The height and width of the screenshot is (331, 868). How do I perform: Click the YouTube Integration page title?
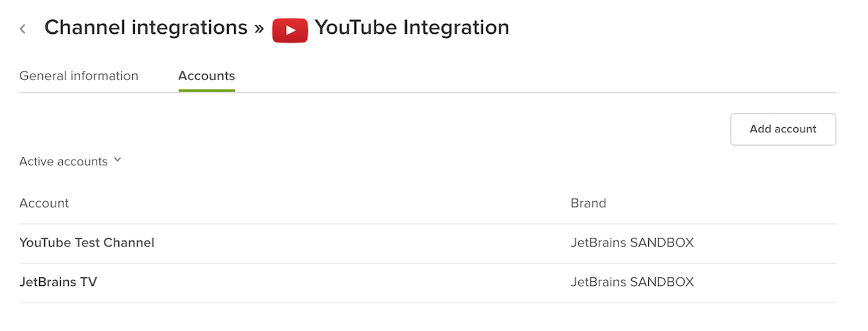412,28
